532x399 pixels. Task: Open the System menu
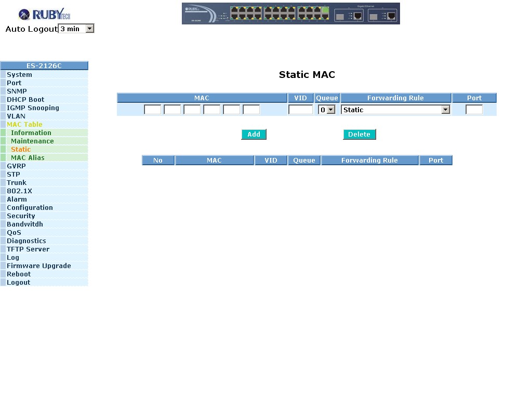[45, 75]
